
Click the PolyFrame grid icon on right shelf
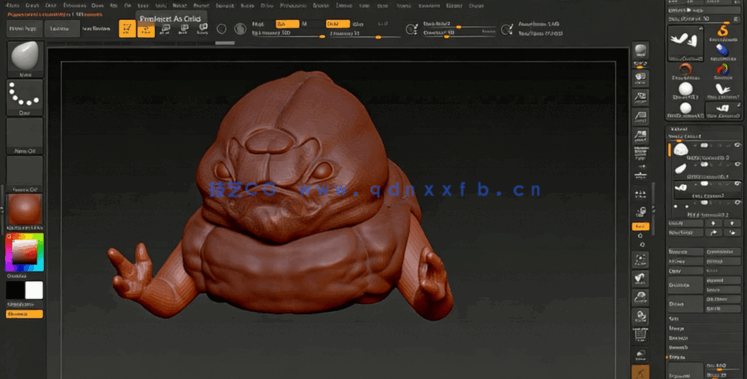coord(641,336)
